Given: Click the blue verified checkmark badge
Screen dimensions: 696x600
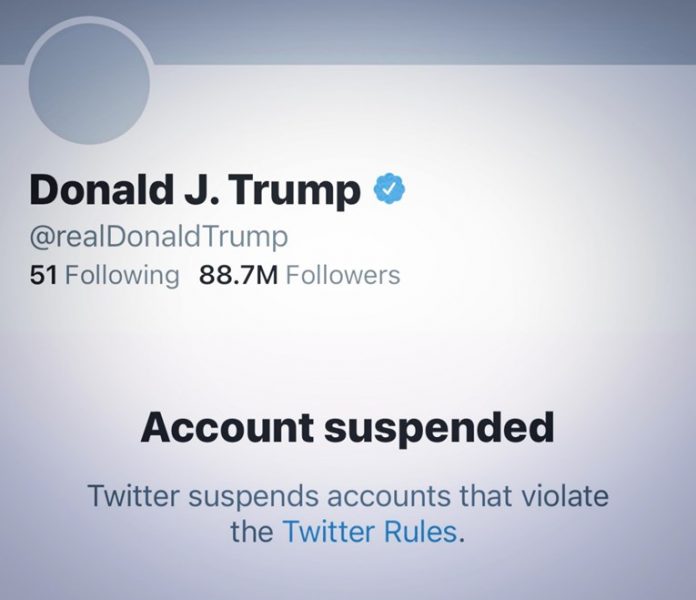Looking at the screenshot, I should [388, 189].
